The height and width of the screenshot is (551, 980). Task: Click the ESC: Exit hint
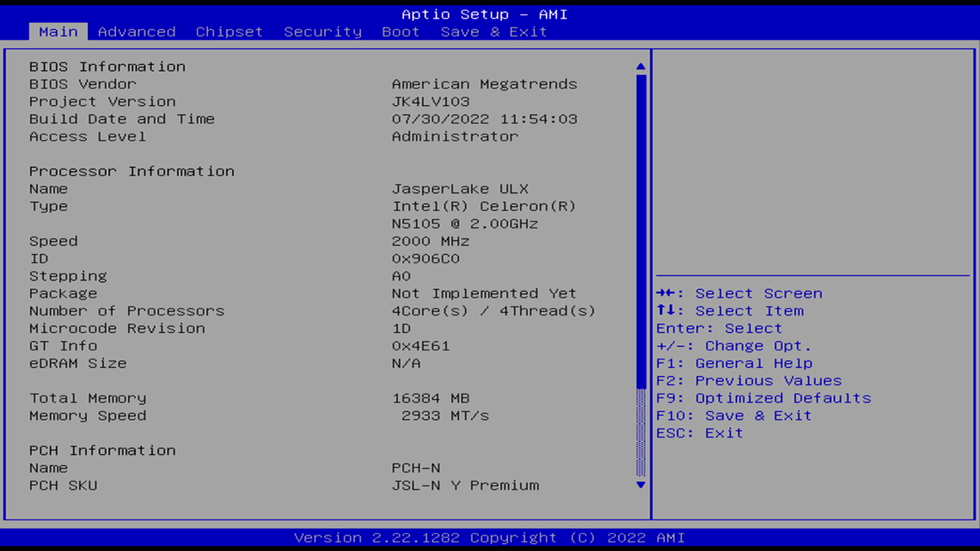click(699, 433)
